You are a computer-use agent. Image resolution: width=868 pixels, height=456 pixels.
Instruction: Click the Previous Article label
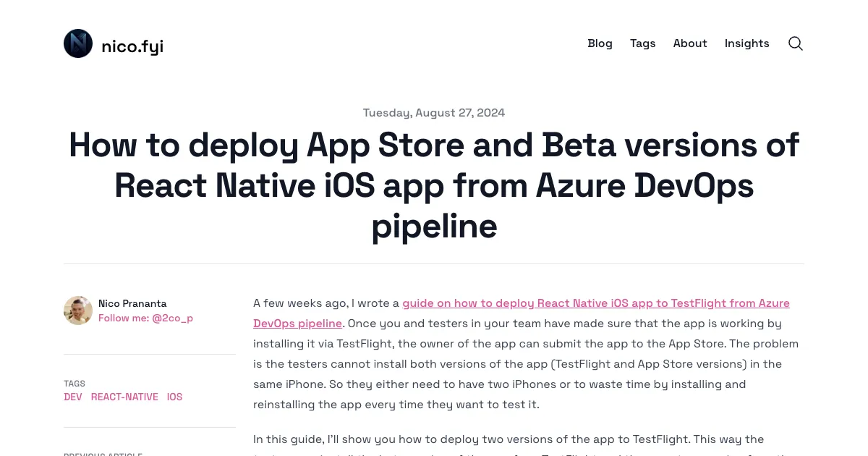(x=103, y=453)
